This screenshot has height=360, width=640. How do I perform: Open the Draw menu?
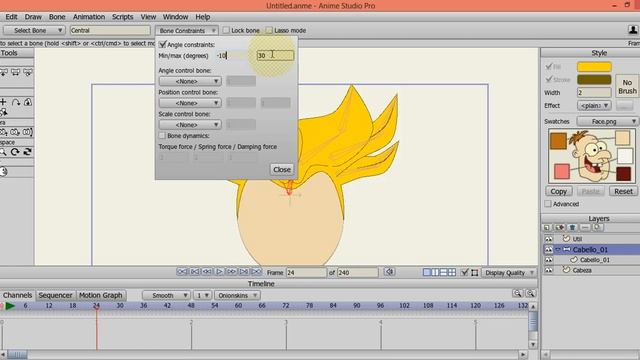(33, 17)
